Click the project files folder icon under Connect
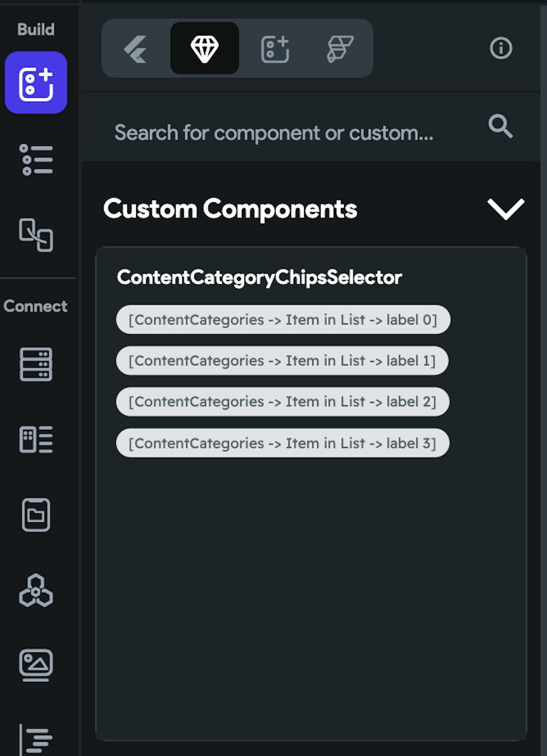The width and height of the screenshot is (547, 756). pyautogui.click(x=36, y=514)
